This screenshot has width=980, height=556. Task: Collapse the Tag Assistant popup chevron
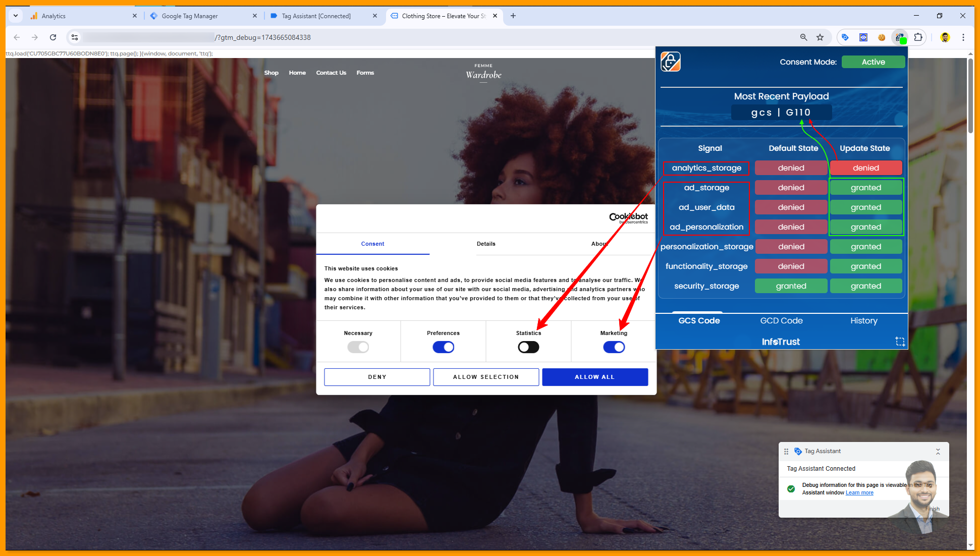(938, 452)
